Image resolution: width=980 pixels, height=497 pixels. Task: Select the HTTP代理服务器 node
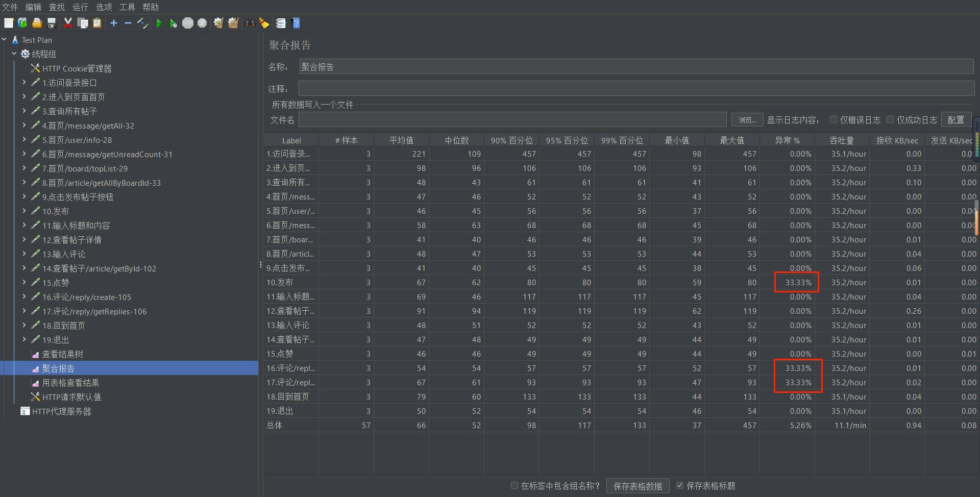pos(61,411)
